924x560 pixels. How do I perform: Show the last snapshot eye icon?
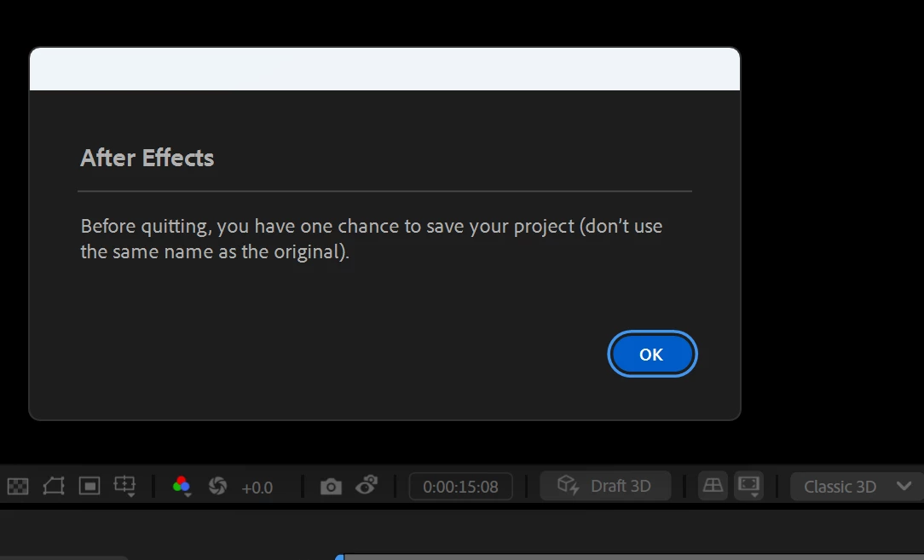click(x=367, y=486)
